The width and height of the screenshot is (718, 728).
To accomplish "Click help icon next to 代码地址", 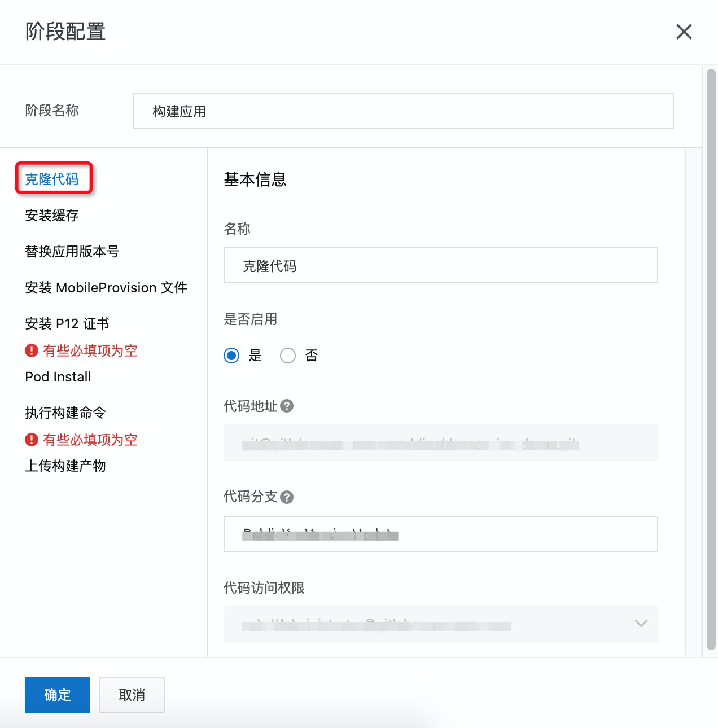I will pyautogui.click(x=287, y=406).
